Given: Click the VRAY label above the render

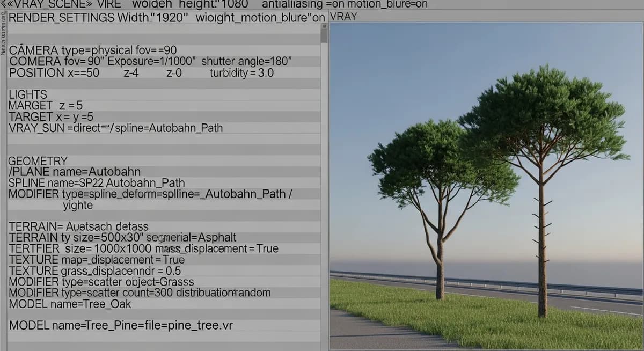Looking at the screenshot, I should [x=343, y=16].
